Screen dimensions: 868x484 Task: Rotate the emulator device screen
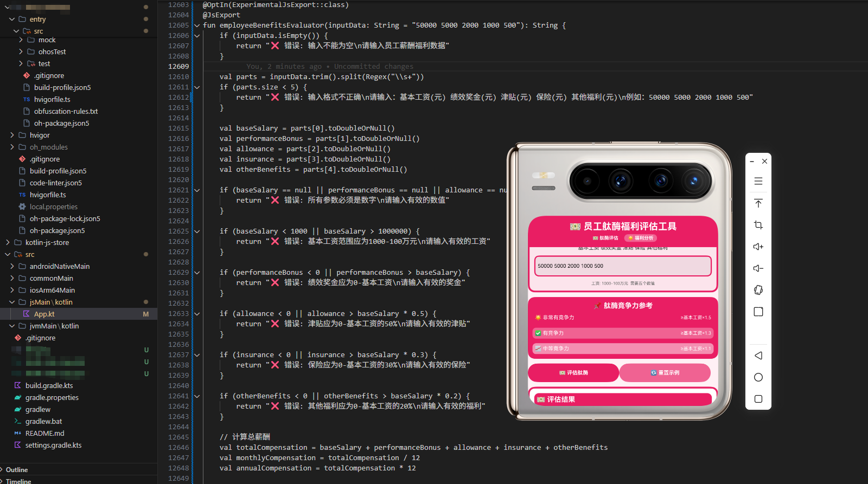click(x=758, y=290)
